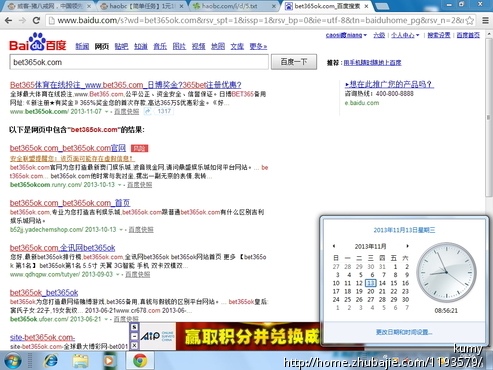Click the Chrome icon in the taskbar
The width and height of the screenshot is (493, 370).
point(140,361)
